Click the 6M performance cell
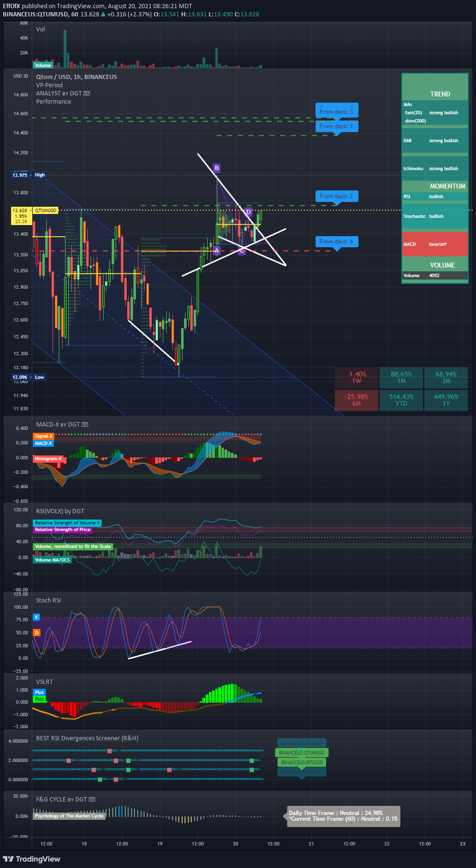476x868 pixels. tap(357, 400)
